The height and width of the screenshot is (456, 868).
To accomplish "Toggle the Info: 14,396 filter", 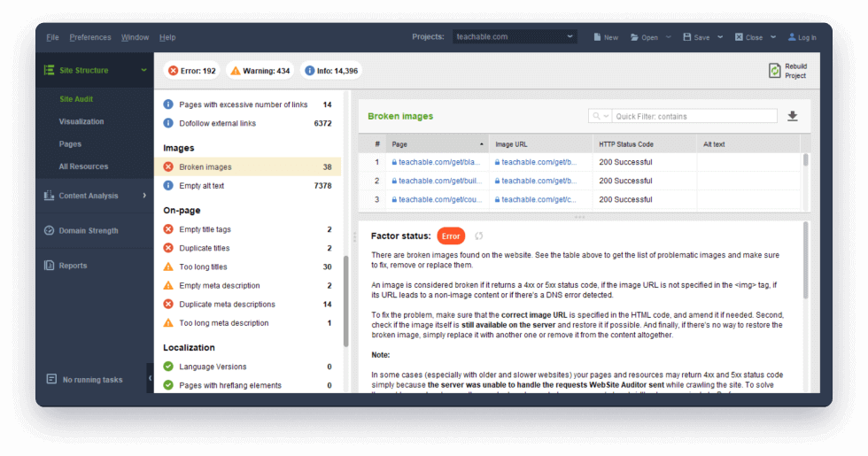I will point(331,71).
